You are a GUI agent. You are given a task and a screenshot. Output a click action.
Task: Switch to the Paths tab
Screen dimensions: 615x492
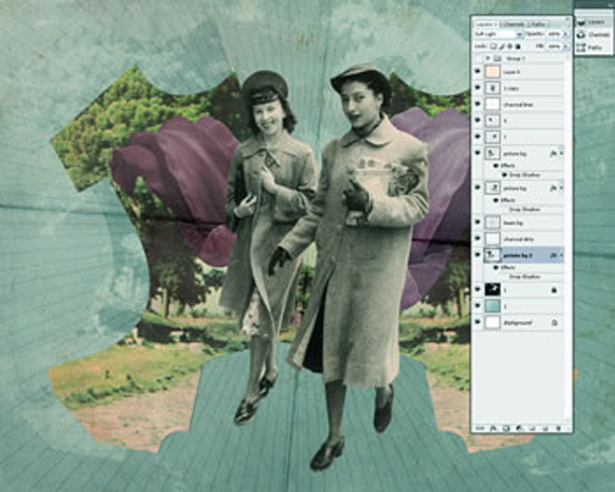[539, 24]
